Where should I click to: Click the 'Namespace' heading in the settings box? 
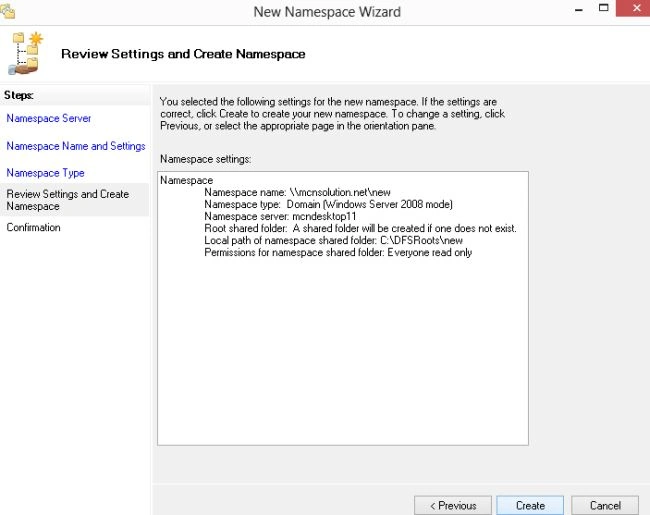point(187,180)
